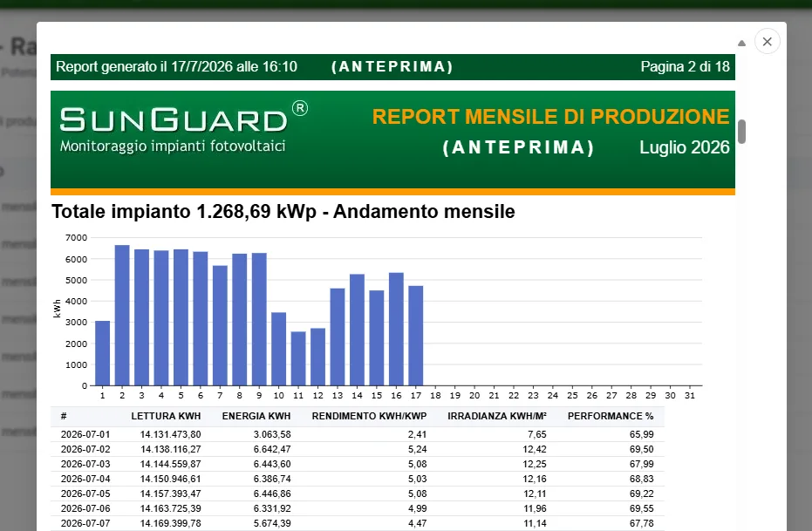This screenshot has width=812, height=531.
Task: Click the performance value '65,99'
Action: coord(642,434)
